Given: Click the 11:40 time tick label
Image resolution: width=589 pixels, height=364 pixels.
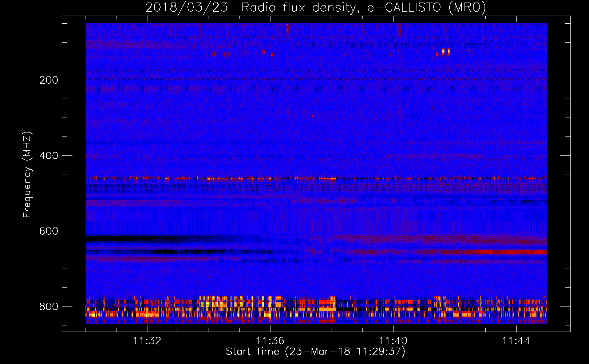Looking at the screenshot, I should pos(393,341).
